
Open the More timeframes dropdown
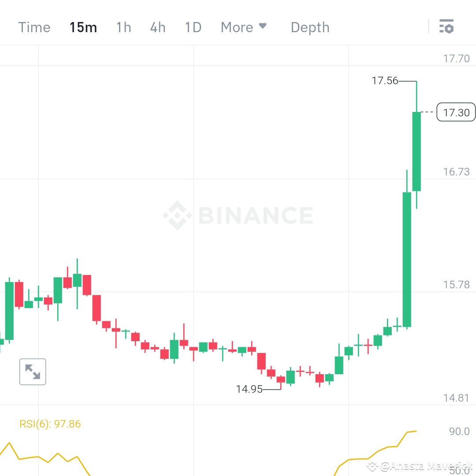click(238, 27)
